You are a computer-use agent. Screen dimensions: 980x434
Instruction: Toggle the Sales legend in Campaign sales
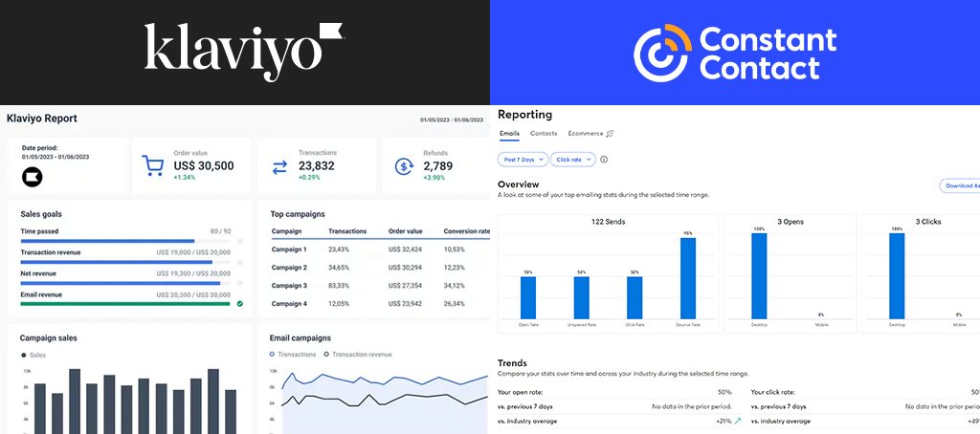(34, 355)
